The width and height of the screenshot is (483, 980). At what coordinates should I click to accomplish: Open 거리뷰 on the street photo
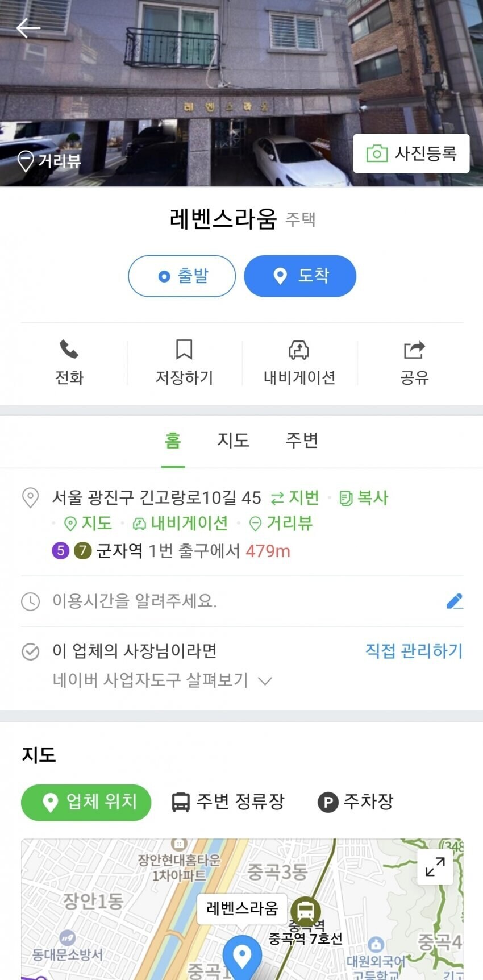(49, 161)
